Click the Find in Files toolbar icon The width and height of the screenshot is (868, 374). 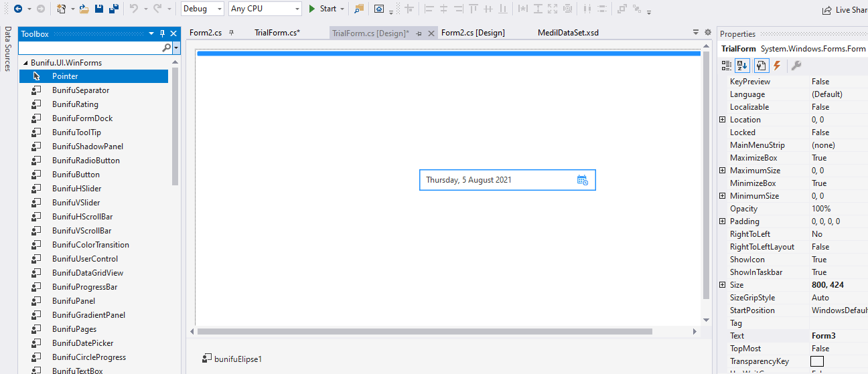pyautogui.click(x=359, y=9)
